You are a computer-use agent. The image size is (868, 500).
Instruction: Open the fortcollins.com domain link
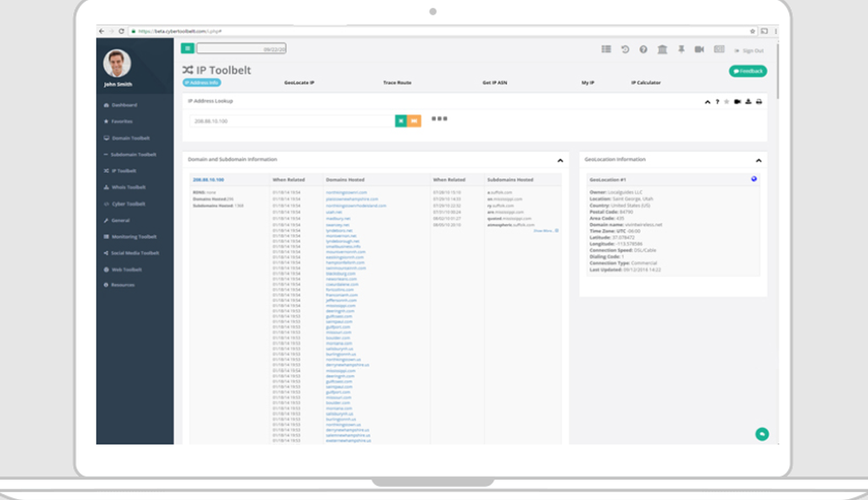(340, 290)
